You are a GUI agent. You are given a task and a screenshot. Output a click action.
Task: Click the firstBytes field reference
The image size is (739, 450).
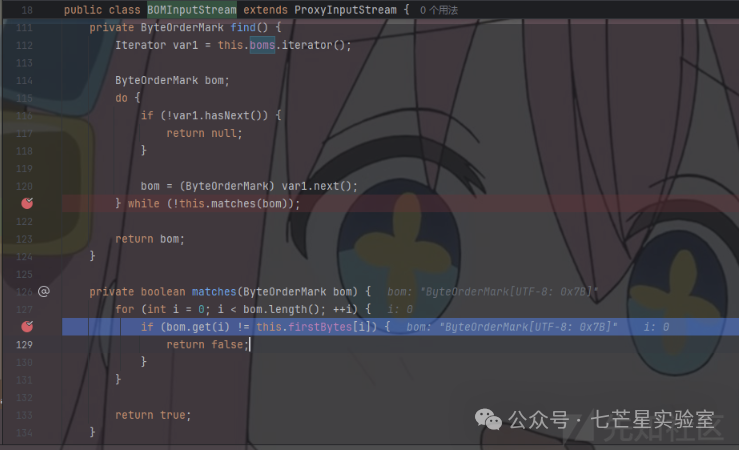320,327
